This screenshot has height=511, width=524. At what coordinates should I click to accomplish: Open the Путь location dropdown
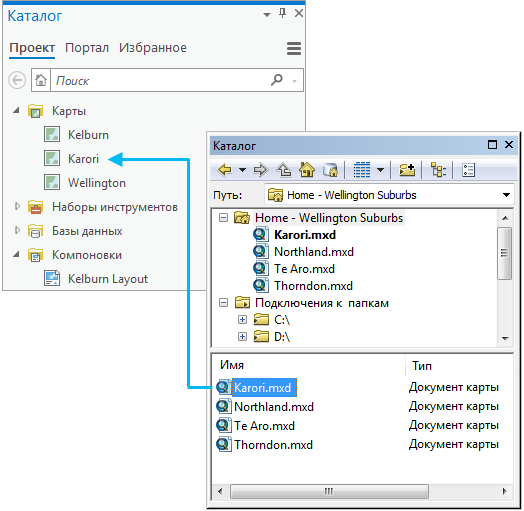click(506, 195)
